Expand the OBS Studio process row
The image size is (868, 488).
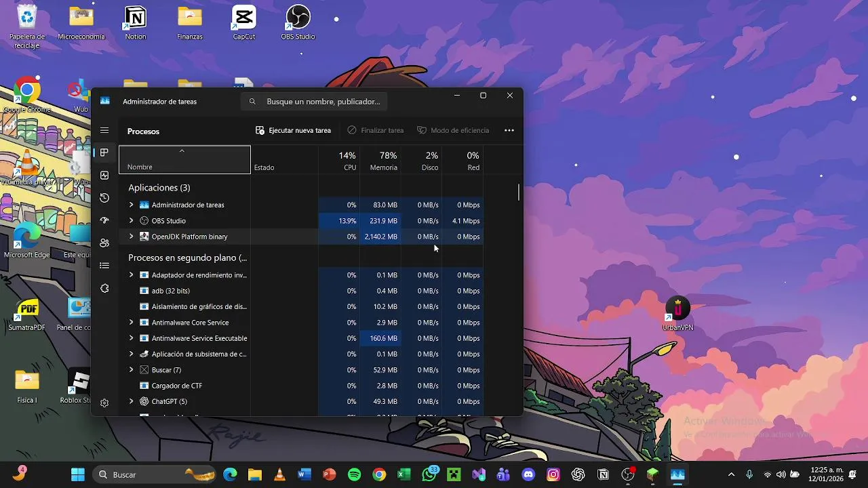[131, 220]
